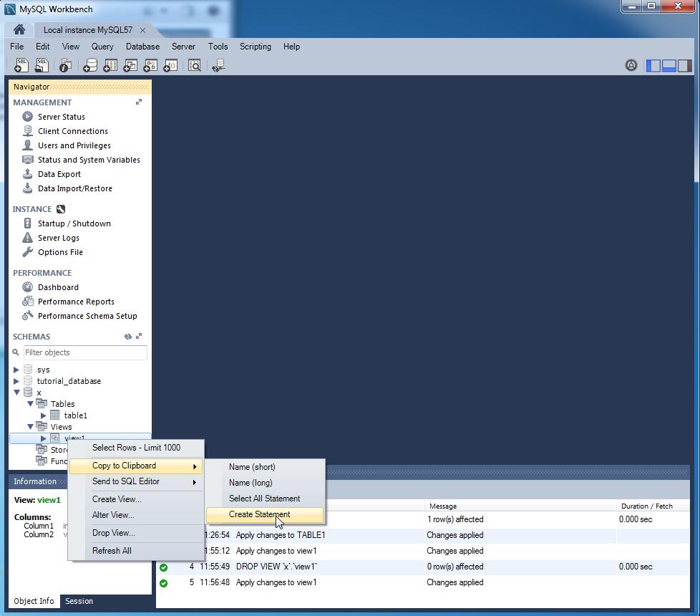
Task: Open the performance Dashboard
Action: tap(58, 287)
